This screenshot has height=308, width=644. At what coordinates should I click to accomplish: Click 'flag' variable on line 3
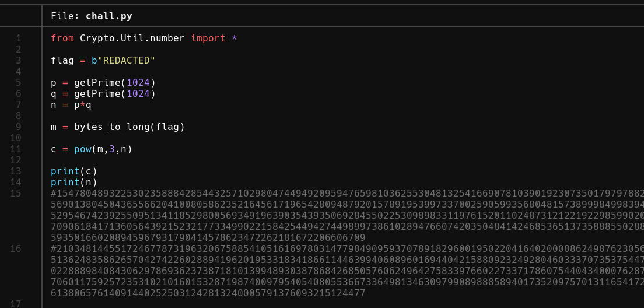tap(62, 60)
